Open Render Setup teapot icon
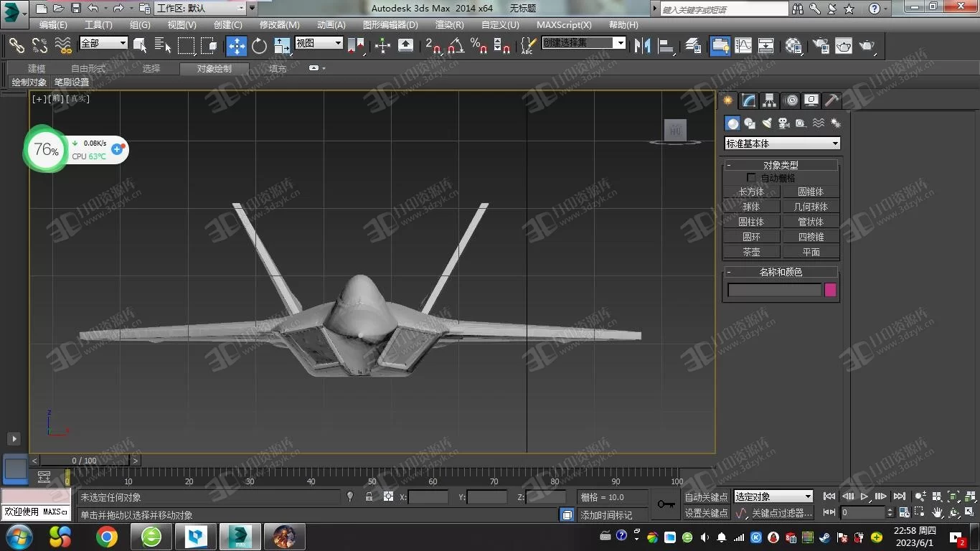Image resolution: width=980 pixels, height=551 pixels. [x=820, y=46]
